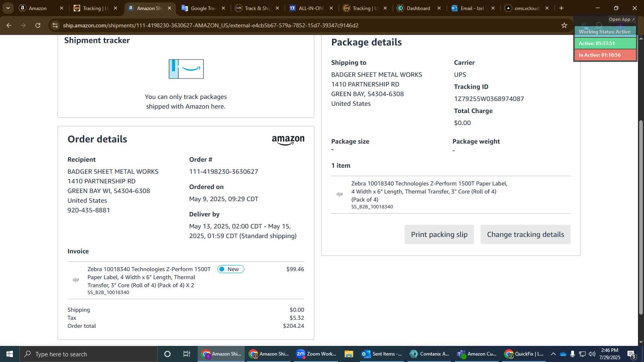This screenshot has width=644, height=362.
Task: Click Open App link in tracker overlay
Action: click(621, 19)
